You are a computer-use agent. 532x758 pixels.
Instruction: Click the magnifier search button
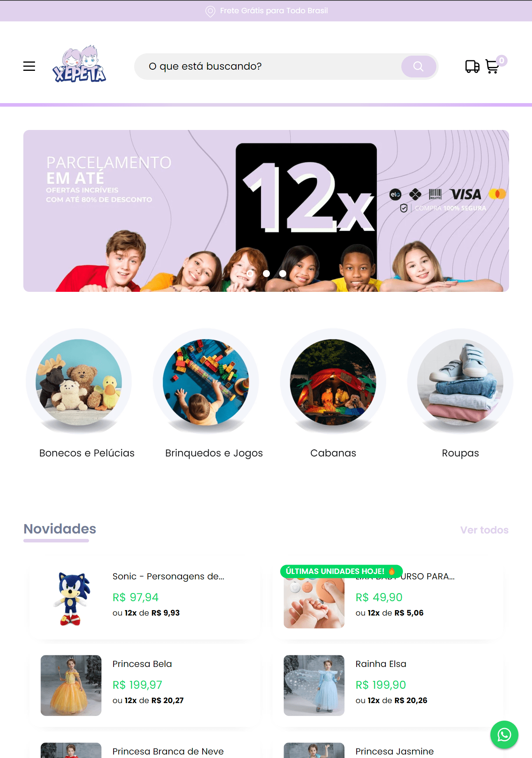point(418,67)
